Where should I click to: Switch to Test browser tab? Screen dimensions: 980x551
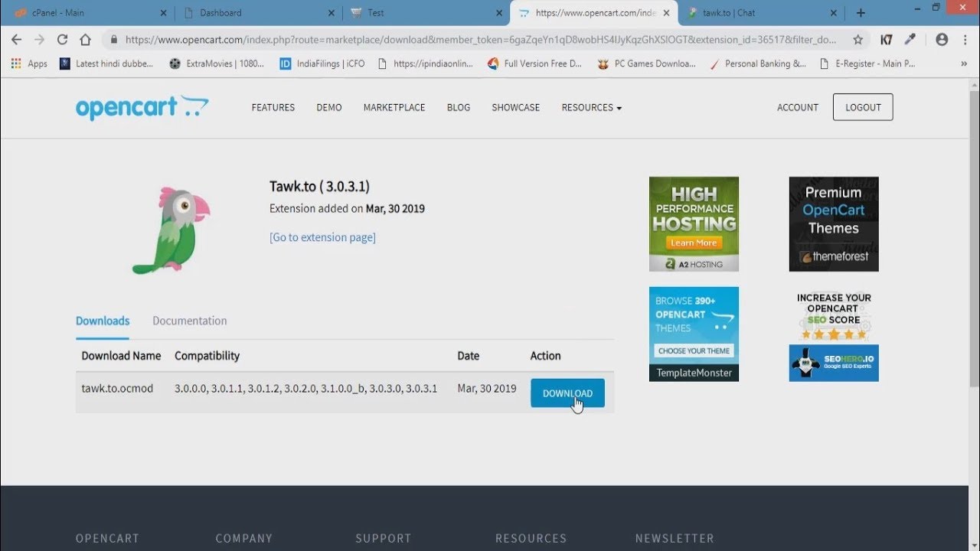[x=426, y=13]
